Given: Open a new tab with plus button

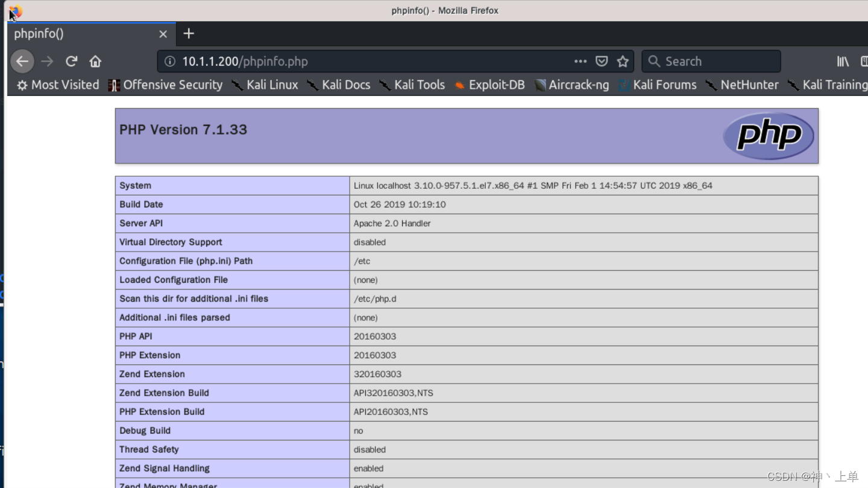Looking at the screenshot, I should (189, 34).
